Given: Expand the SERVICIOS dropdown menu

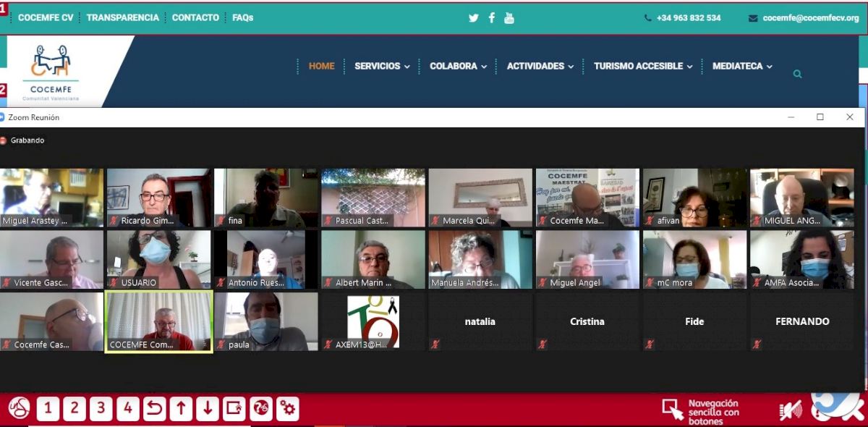Looking at the screenshot, I should coord(382,66).
